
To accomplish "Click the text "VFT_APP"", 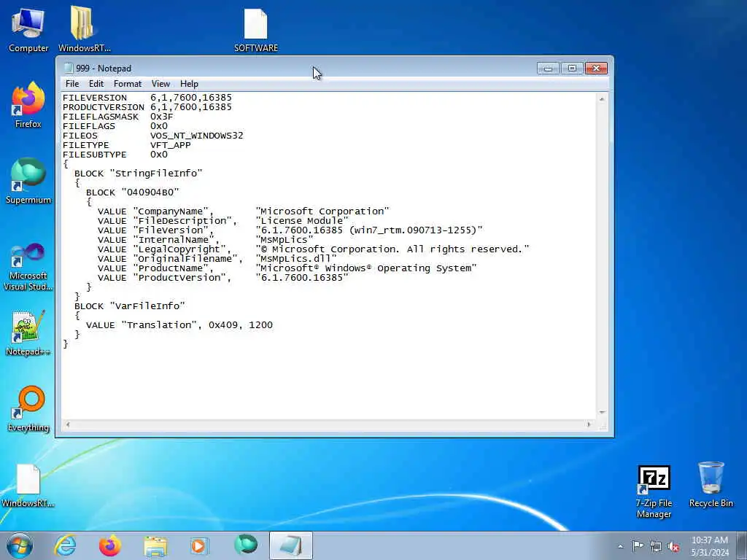I will point(171,145).
